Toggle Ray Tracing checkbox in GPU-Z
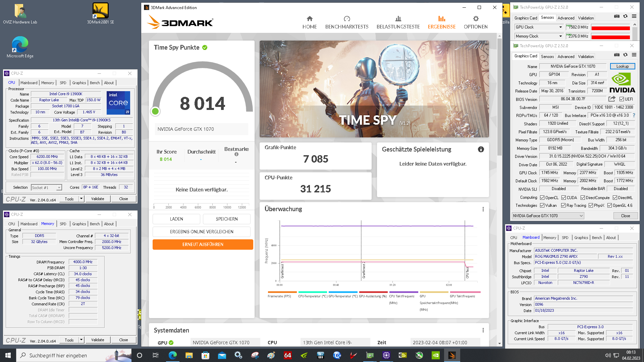Screen dimensions: 644x362 click(563, 205)
